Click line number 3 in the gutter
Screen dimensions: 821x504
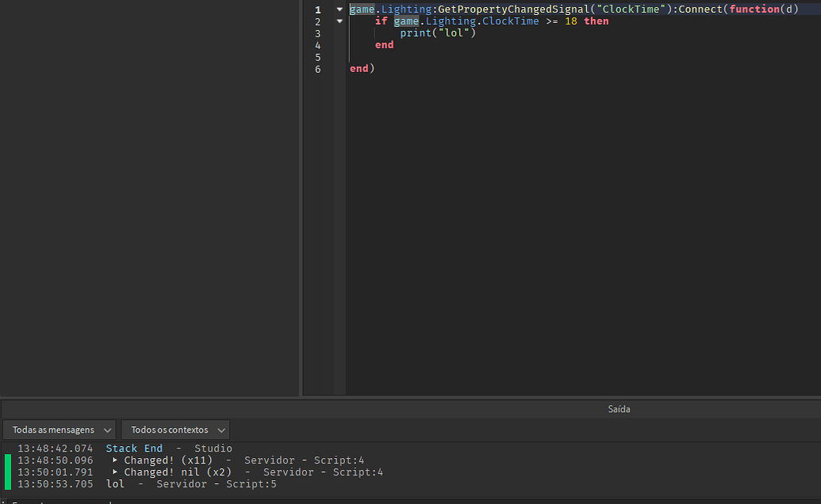point(318,32)
